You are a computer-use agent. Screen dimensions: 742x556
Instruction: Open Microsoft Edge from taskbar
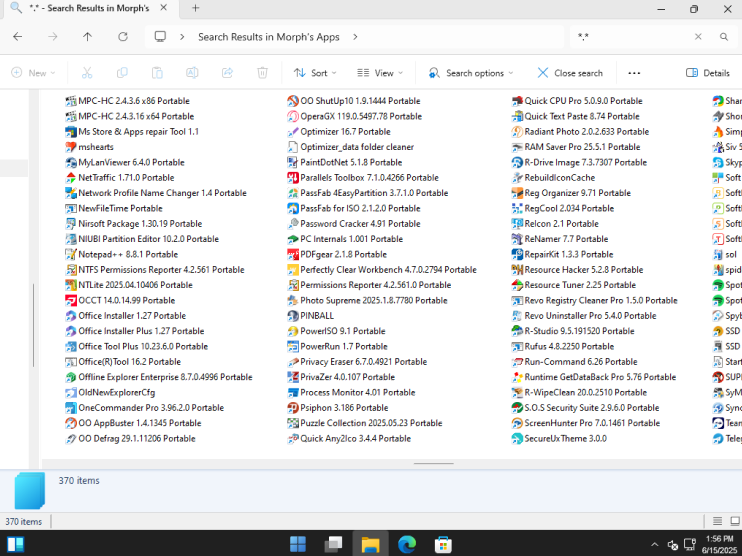pyautogui.click(x=406, y=544)
